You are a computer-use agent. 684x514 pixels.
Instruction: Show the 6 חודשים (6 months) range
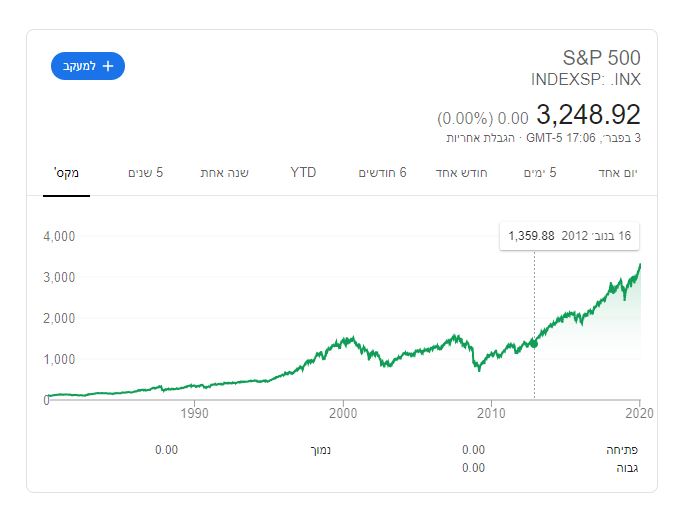(382, 173)
